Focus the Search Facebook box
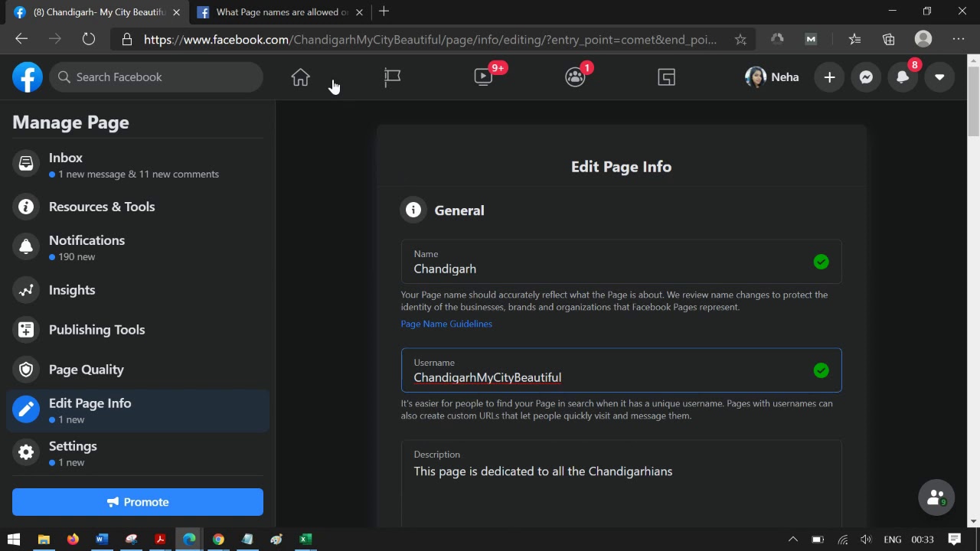Image resolution: width=980 pixels, height=551 pixels. click(x=156, y=77)
